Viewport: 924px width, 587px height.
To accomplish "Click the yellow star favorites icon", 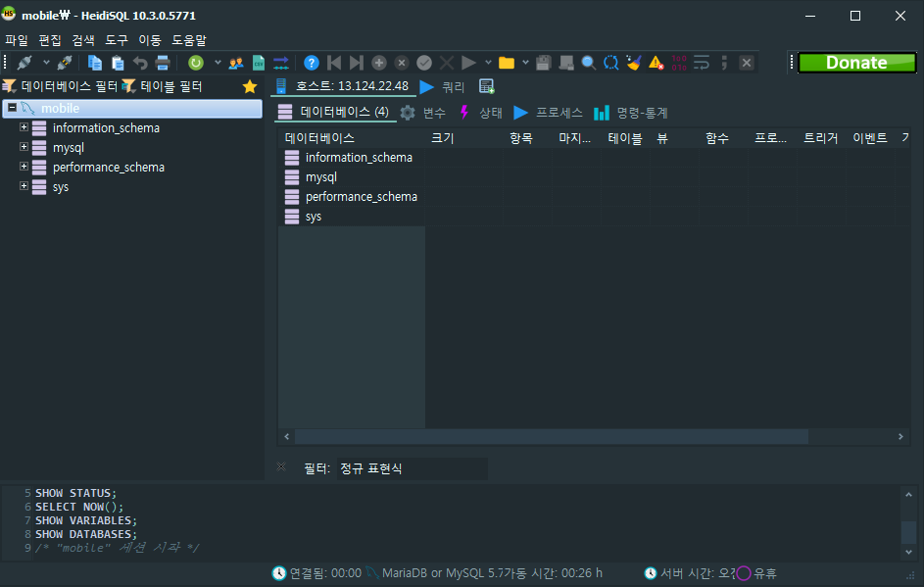I will 250,86.
